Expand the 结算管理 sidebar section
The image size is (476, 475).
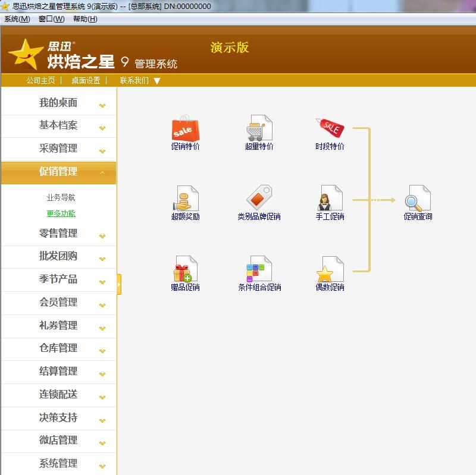click(58, 372)
